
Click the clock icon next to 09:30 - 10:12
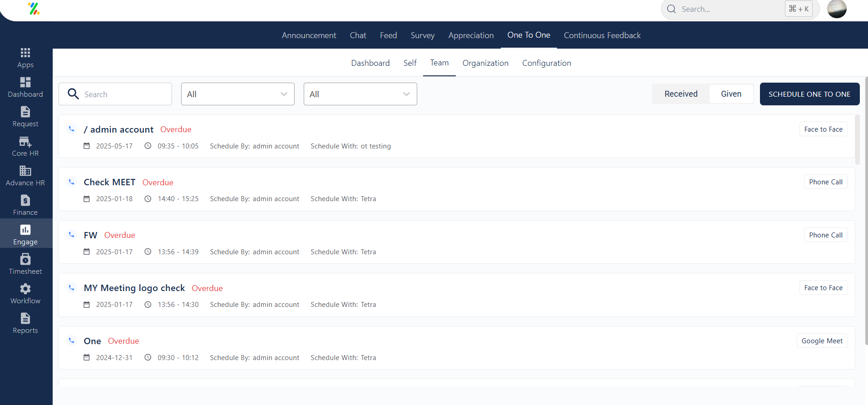(x=148, y=357)
